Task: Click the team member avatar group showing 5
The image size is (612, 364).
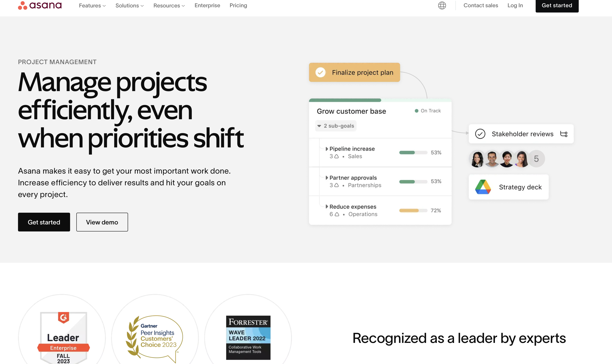Action: click(507, 159)
